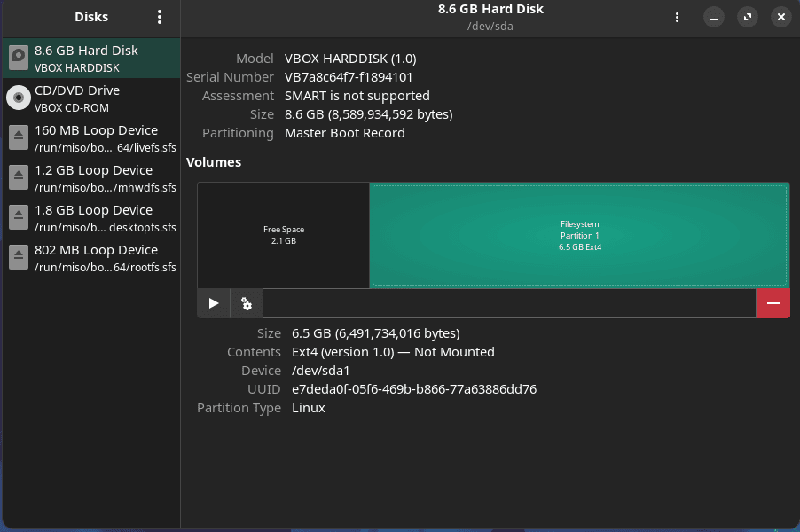The width and height of the screenshot is (800, 532).
Task: Click the 1.2 GB Loop Device icon
Action: click(19, 177)
